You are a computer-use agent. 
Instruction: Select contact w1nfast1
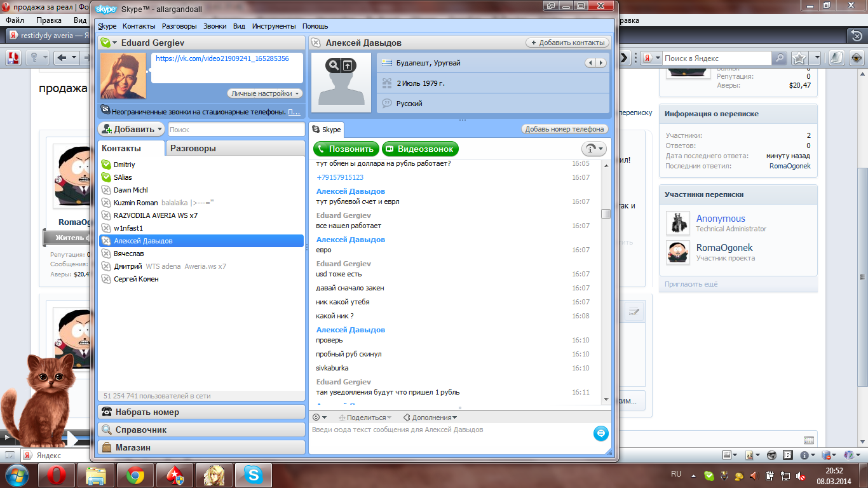click(x=201, y=228)
